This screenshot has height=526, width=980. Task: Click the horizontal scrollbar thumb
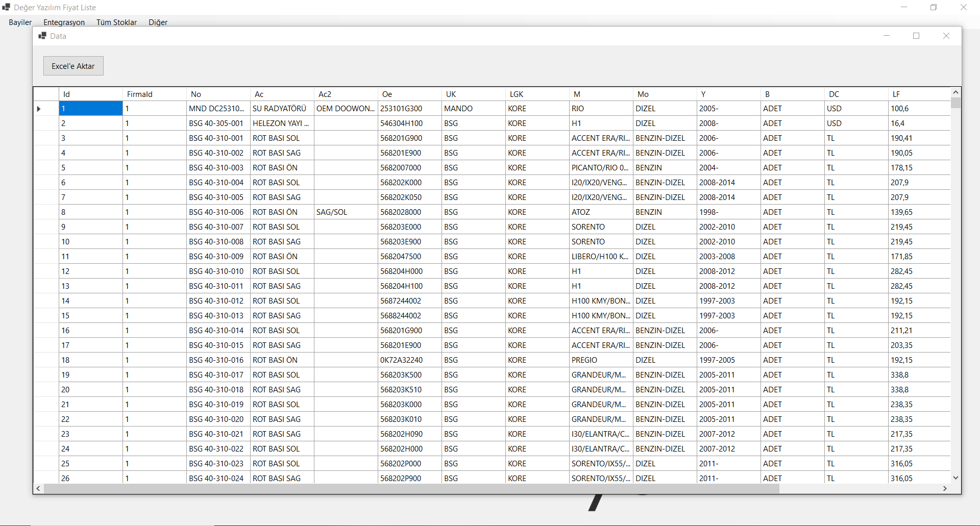tap(411, 488)
